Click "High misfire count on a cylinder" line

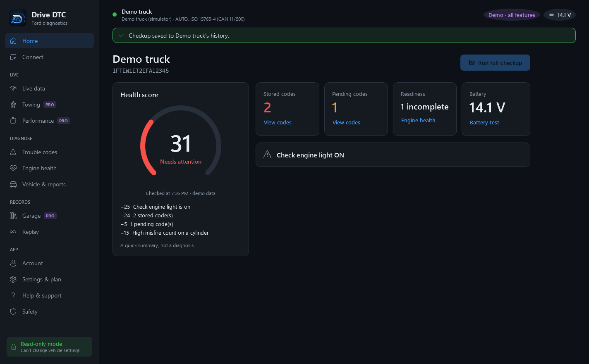pos(165,233)
